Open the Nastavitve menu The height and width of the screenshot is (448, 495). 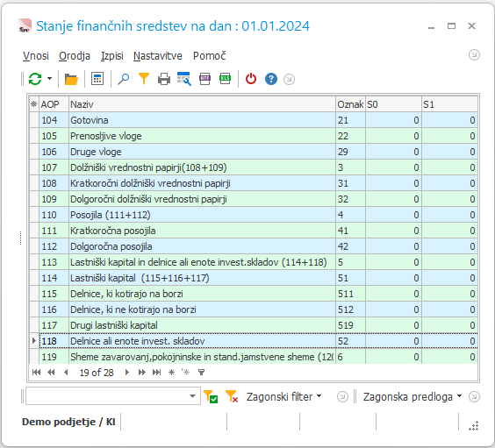pos(157,56)
